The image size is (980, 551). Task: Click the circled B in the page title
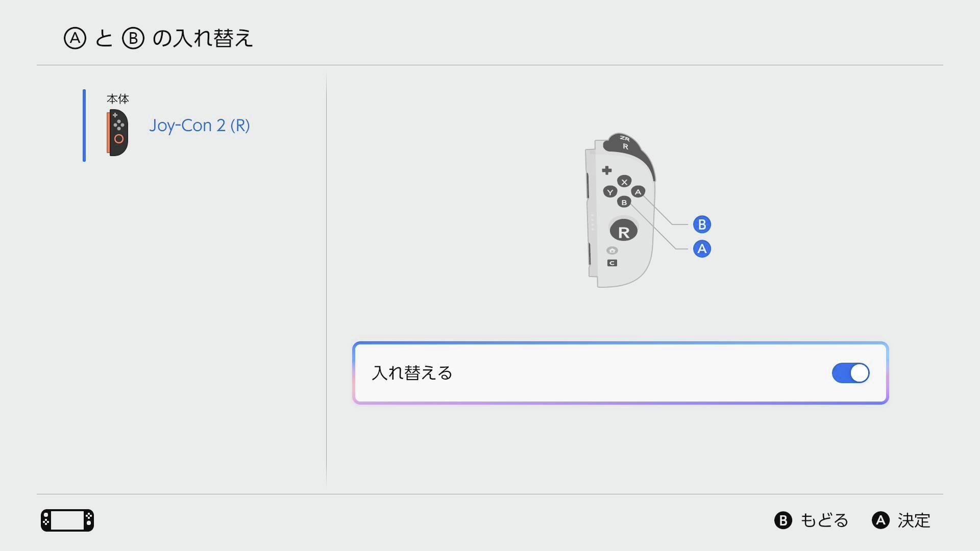[x=133, y=38]
